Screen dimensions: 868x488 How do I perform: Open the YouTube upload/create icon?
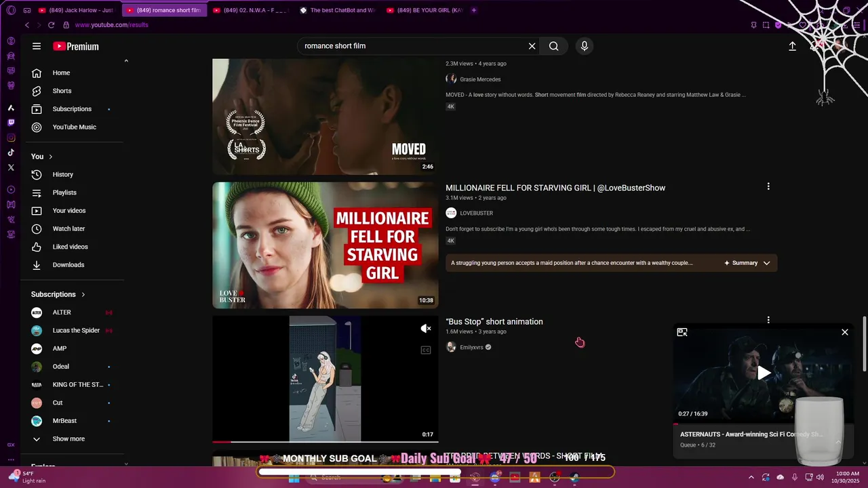tap(792, 46)
